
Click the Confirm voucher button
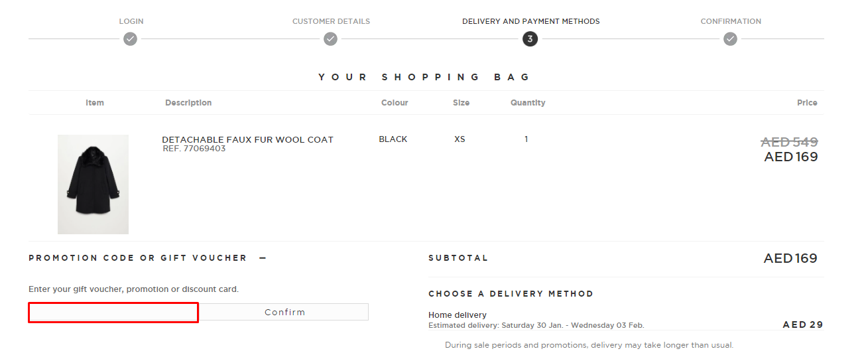point(284,312)
